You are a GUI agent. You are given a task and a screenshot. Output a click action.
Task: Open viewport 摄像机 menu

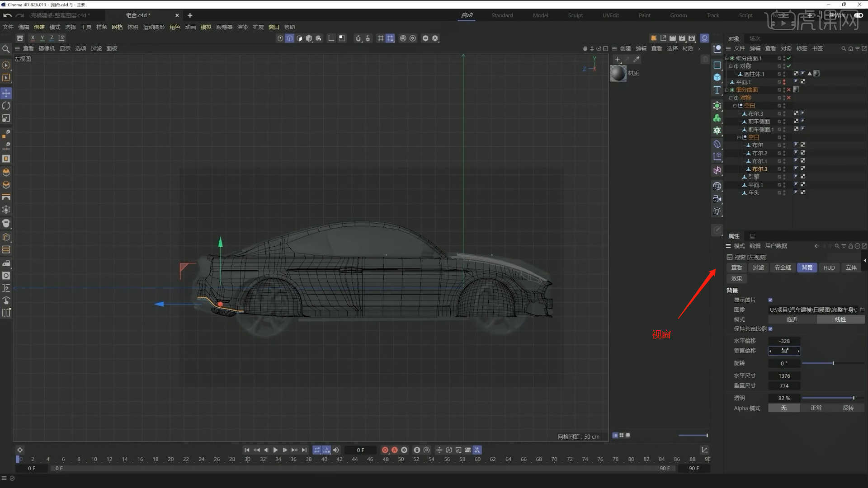coord(47,48)
